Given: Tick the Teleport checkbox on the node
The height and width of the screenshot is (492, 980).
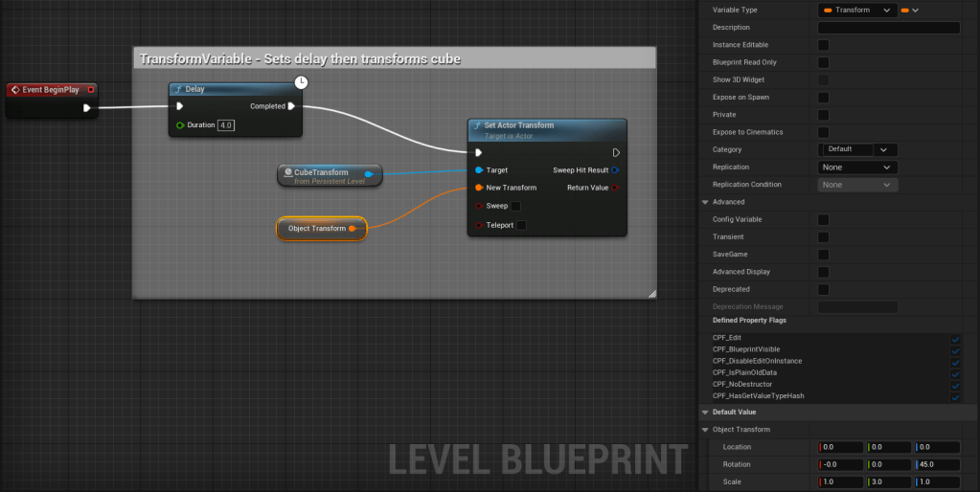Looking at the screenshot, I should pos(521,226).
